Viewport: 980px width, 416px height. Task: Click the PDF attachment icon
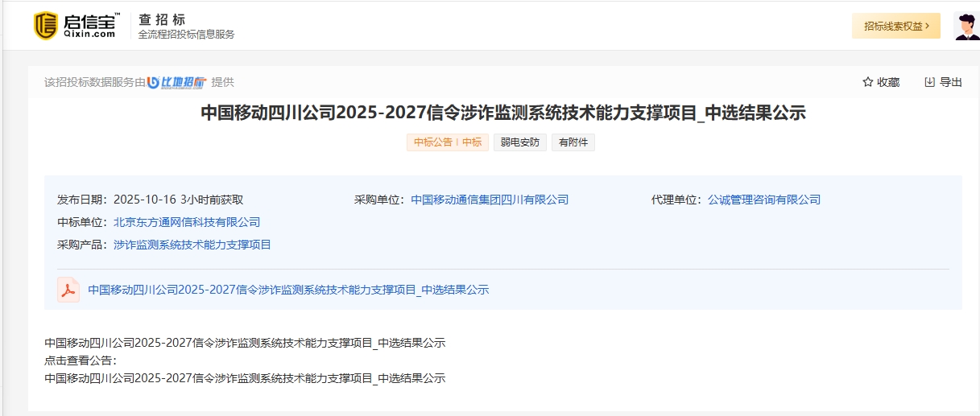click(68, 290)
